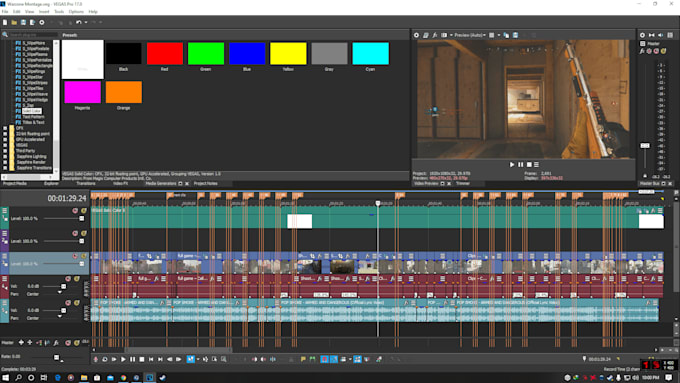Stop playback in preview window
The height and width of the screenshot is (383, 680).
coord(529,165)
